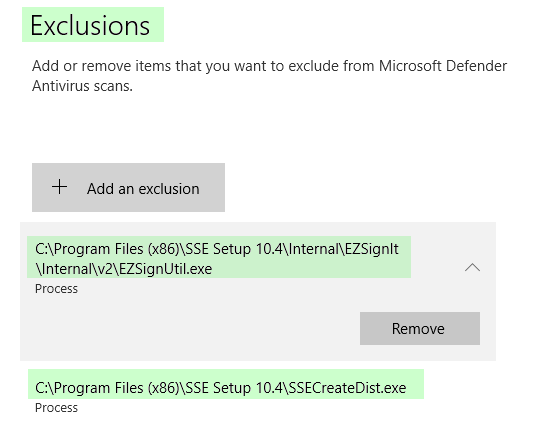
Task: Collapse the EZSignUtil.exe entry using the chevron
Action: pos(472,267)
